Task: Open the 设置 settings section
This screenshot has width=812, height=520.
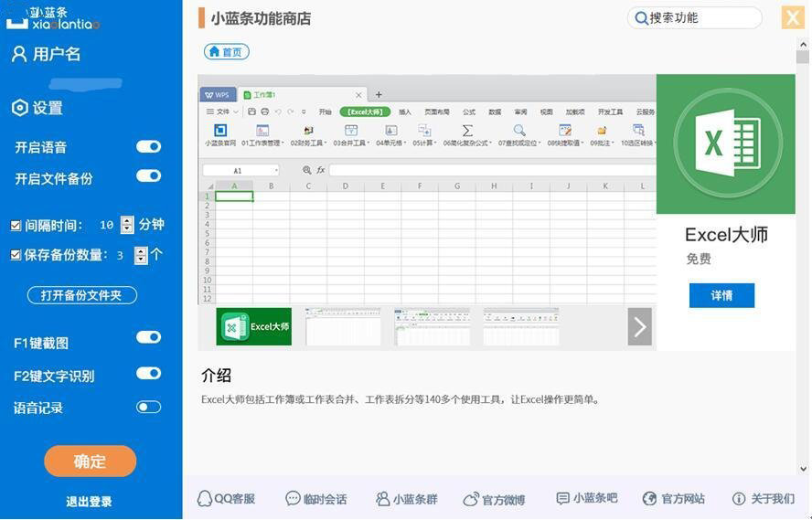Action: point(37,108)
